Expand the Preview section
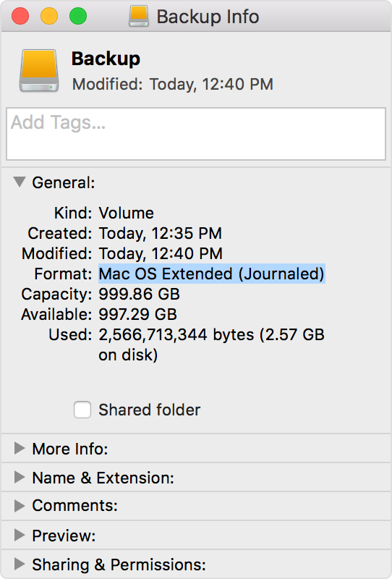 [20, 535]
